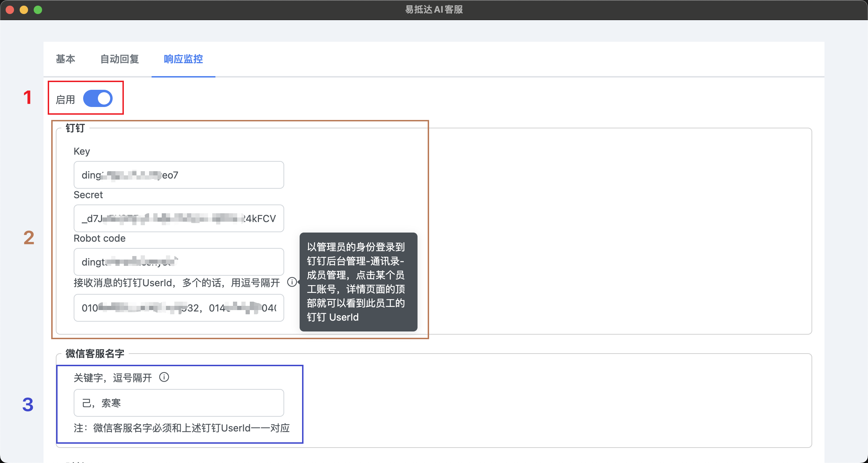Switch to the 基本 tab

click(x=66, y=59)
